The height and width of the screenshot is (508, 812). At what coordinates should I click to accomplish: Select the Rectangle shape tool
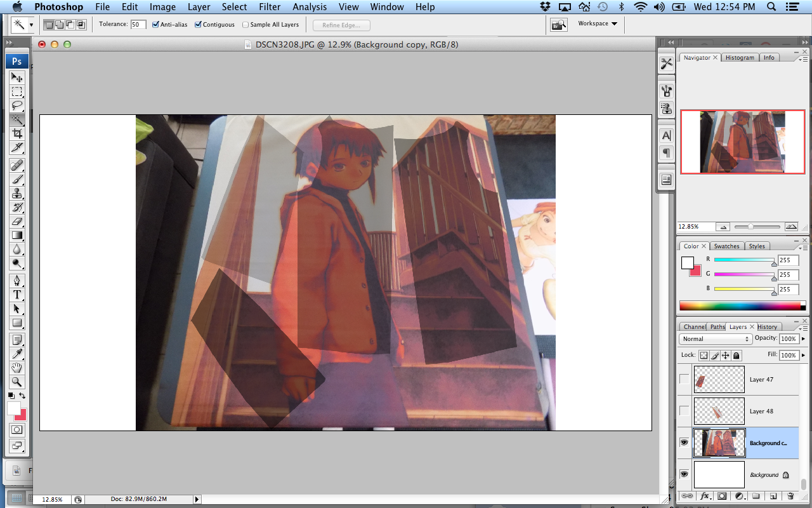click(17, 323)
